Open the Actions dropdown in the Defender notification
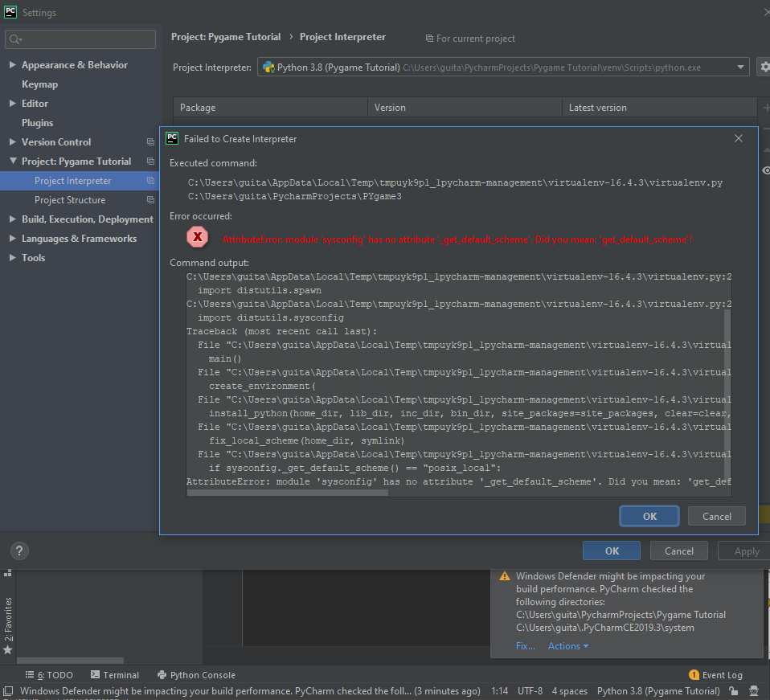The height and width of the screenshot is (700, 770). tap(567, 645)
